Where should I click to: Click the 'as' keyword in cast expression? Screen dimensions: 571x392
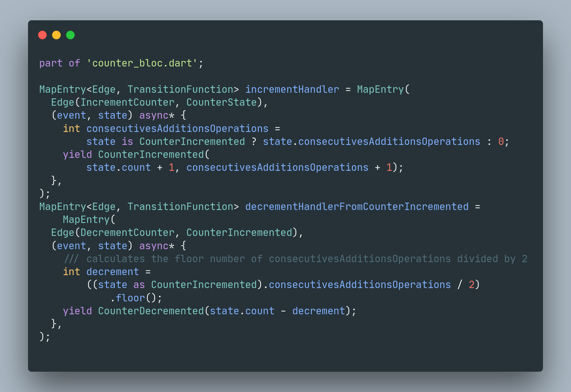(x=139, y=285)
